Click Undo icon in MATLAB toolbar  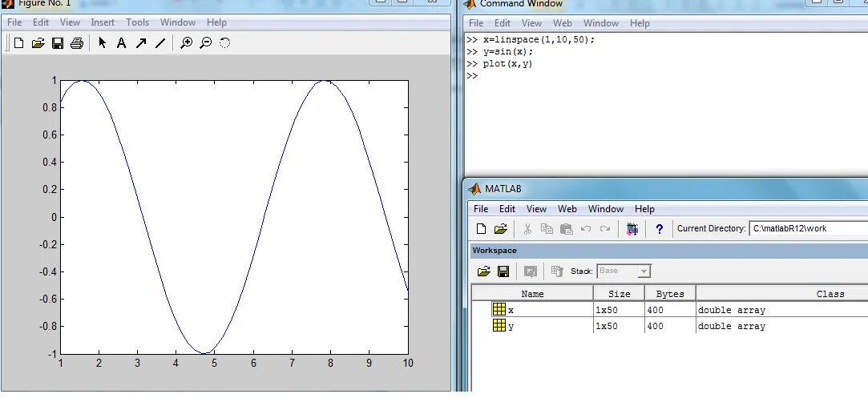[586, 228]
